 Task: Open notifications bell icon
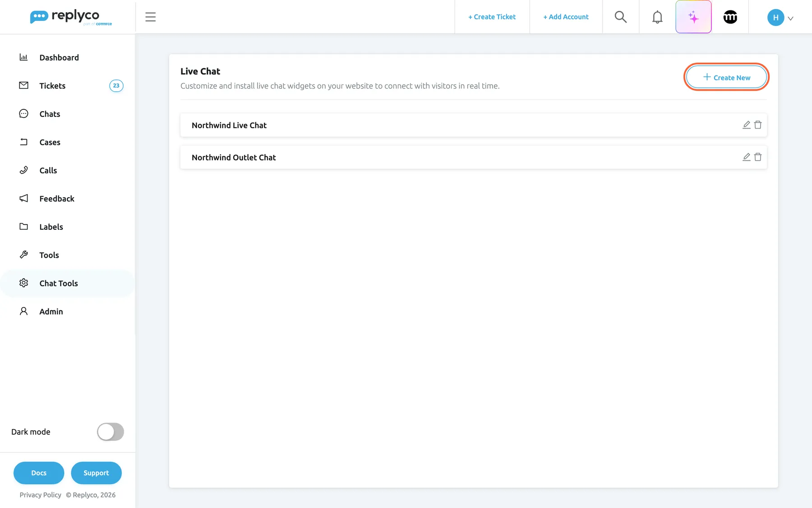[x=657, y=17]
